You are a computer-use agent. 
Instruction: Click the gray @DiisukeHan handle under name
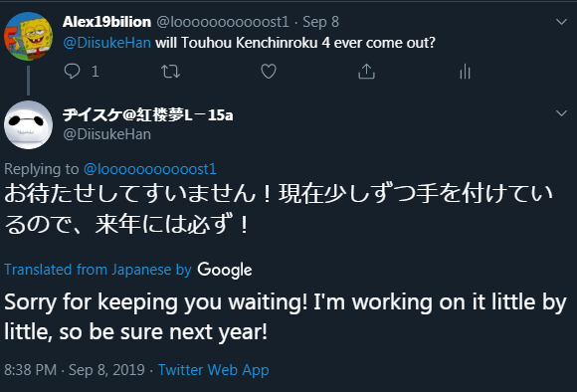[x=107, y=134]
